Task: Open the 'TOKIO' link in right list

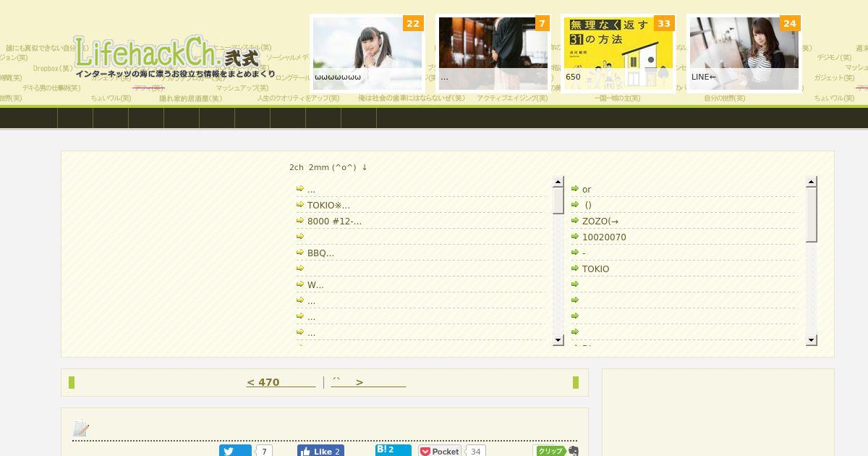Action: [x=595, y=269]
